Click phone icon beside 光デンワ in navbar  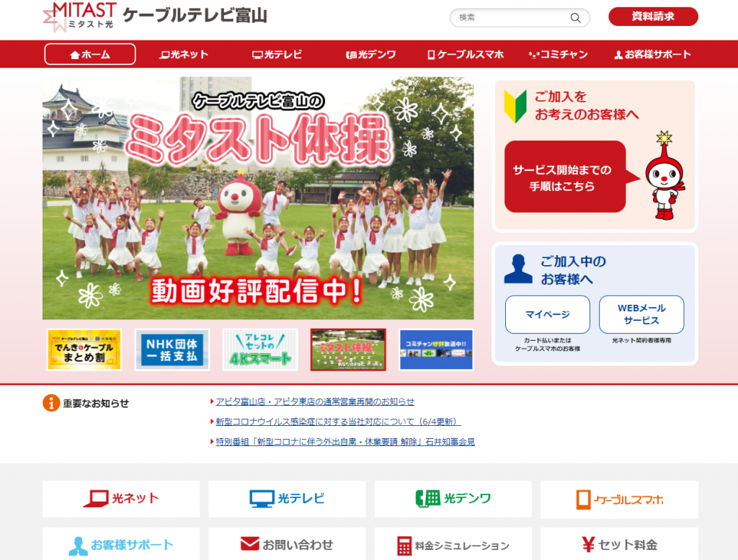351,55
